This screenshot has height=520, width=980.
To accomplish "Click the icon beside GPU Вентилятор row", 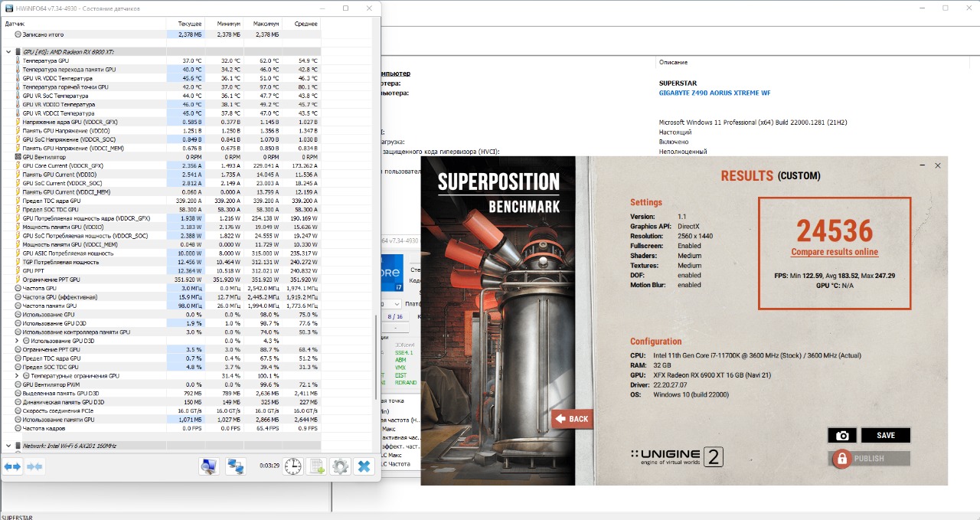I will [18, 156].
